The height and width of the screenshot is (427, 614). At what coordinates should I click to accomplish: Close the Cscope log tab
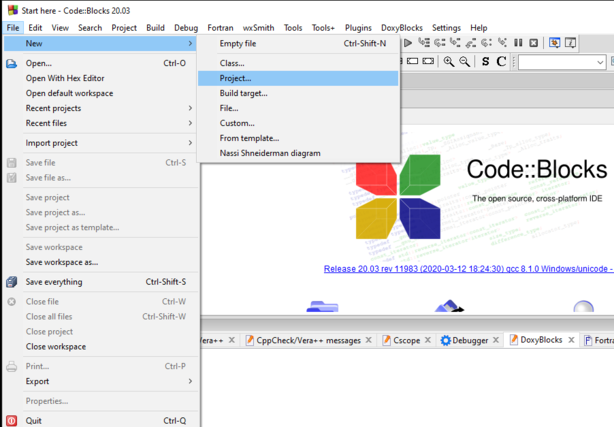(428, 340)
